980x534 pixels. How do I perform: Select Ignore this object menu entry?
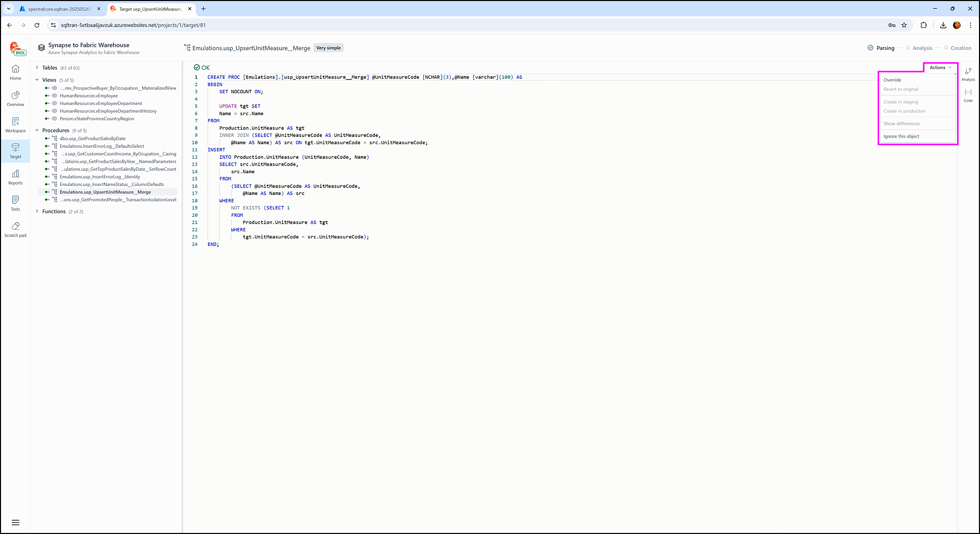click(901, 137)
